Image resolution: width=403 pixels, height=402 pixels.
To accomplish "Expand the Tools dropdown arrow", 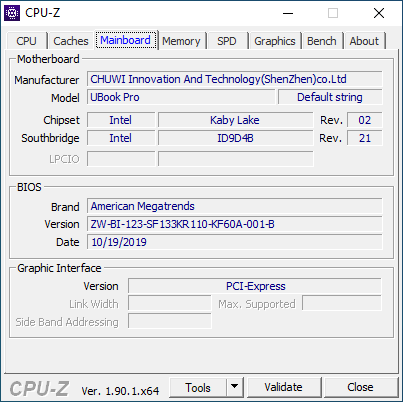I will [235, 387].
